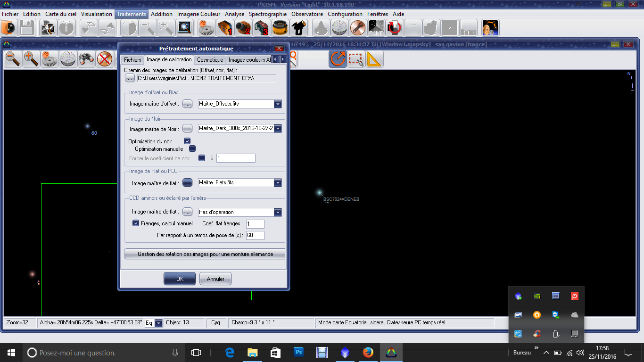
Task: Uncheck the 'Optimisation du noir' checkbox
Action: [187, 141]
